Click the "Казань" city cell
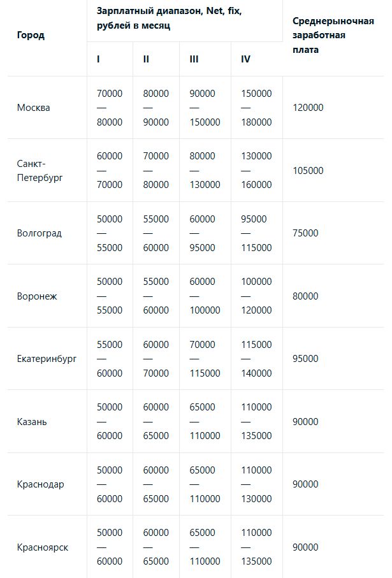The image size is (392, 578). [x=32, y=422]
